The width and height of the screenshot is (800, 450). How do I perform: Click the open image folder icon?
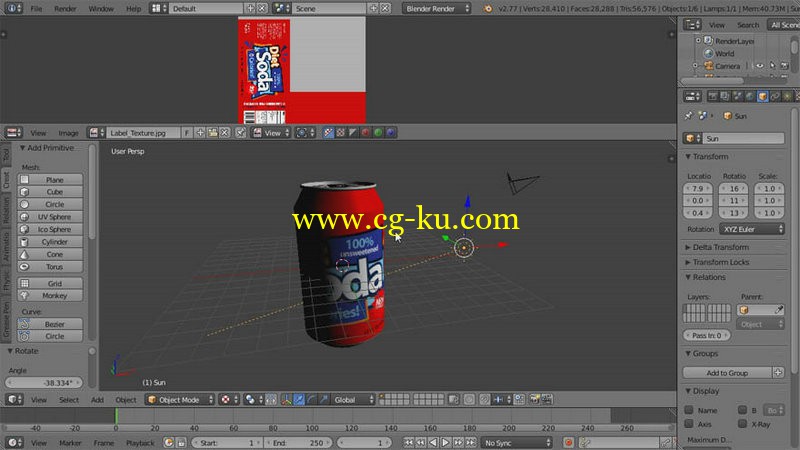click(212, 133)
